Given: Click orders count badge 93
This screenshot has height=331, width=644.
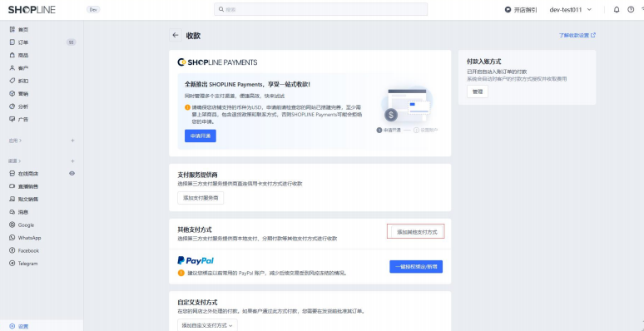Looking at the screenshot, I should tap(71, 42).
